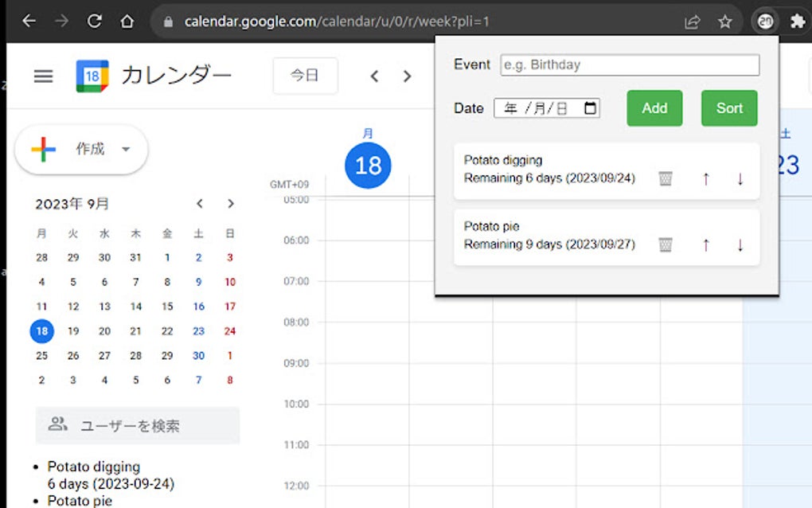The height and width of the screenshot is (508, 812).
Task: Reload the current page
Action: [94, 21]
